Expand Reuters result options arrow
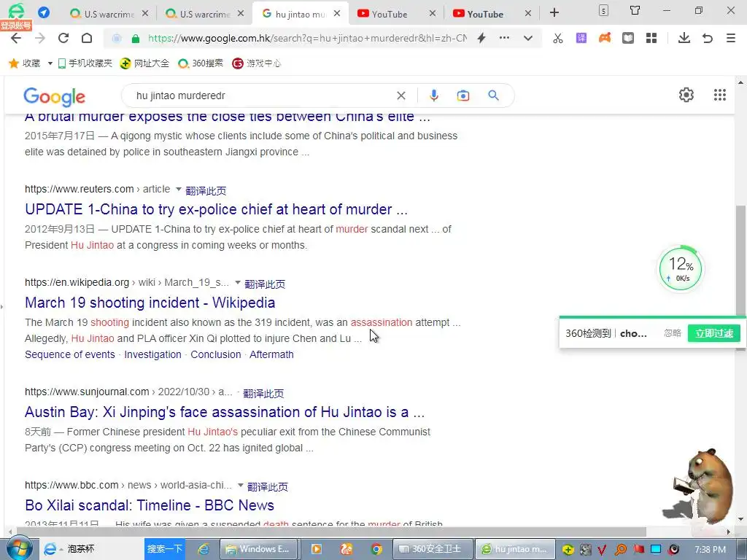 (178, 189)
